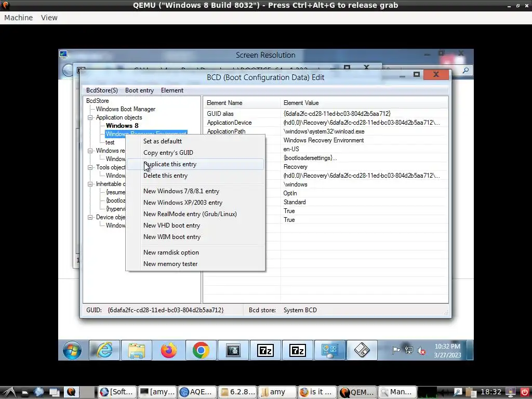532x399 pixels.
Task: Choose New Windows 7/8/8.1 entry
Action: coord(195,191)
